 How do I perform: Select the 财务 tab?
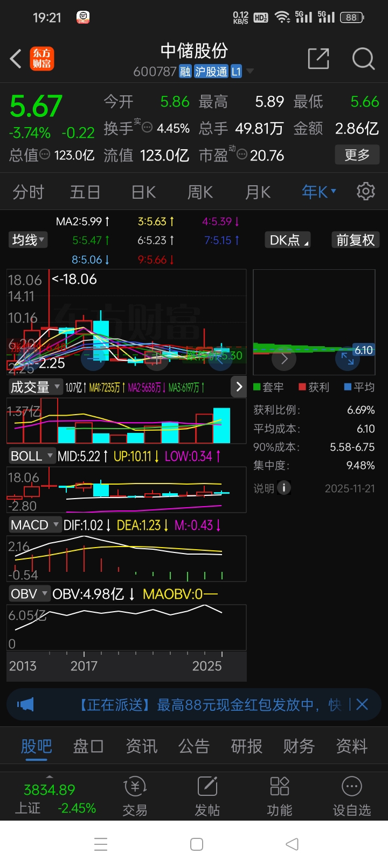(x=299, y=746)
